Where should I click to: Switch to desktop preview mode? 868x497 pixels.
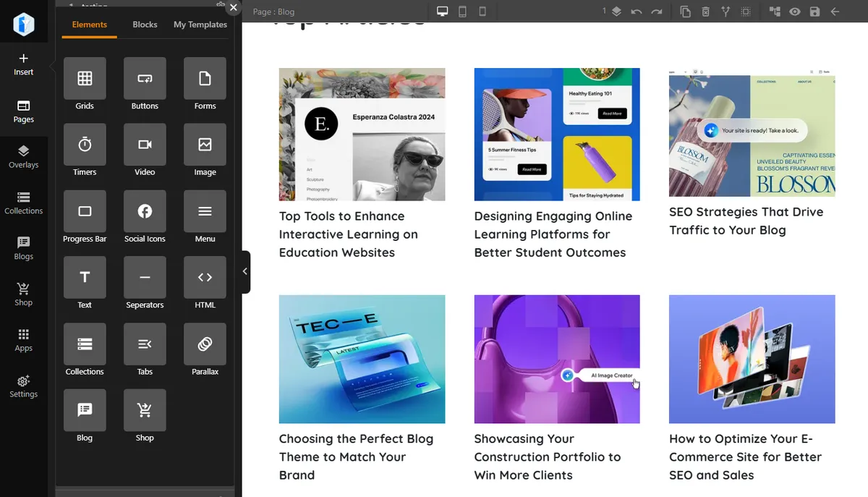(443, 12)
